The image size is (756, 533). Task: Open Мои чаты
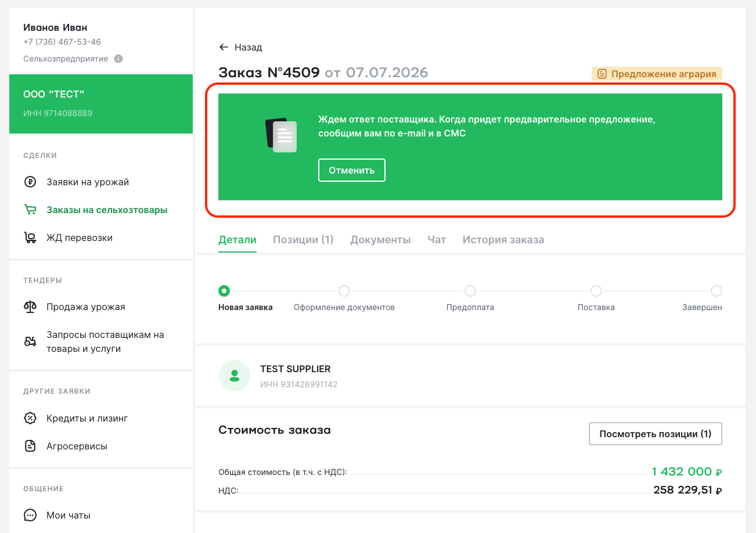(x=69, y=515)
